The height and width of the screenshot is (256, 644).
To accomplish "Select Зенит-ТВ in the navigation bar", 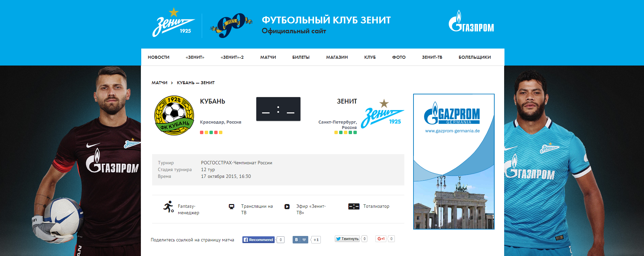I will 432,57.
